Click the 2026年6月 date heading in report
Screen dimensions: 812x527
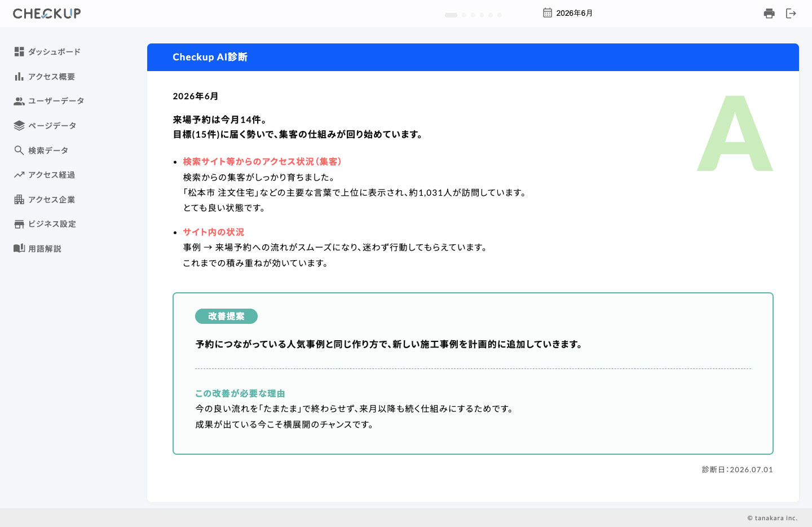pos(196,96)
